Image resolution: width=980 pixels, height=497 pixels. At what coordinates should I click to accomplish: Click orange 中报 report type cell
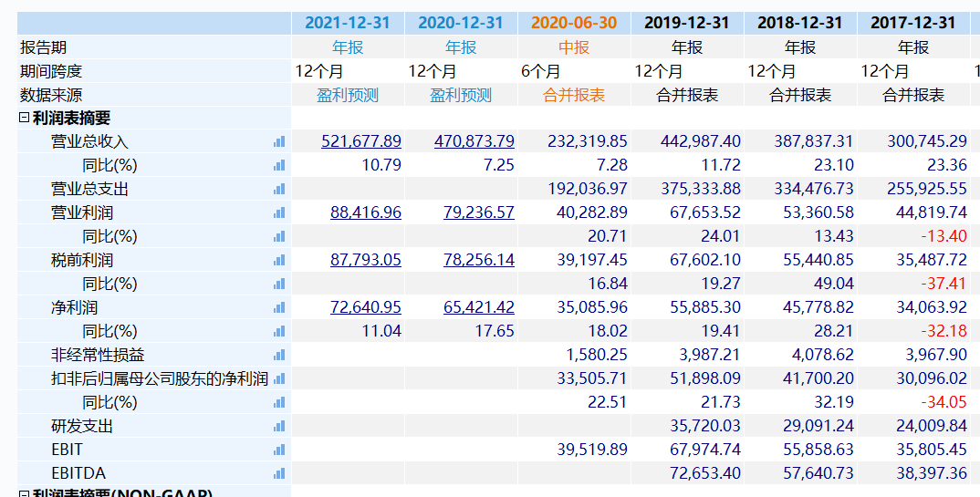pyautogui.click(x=574, y=47)
